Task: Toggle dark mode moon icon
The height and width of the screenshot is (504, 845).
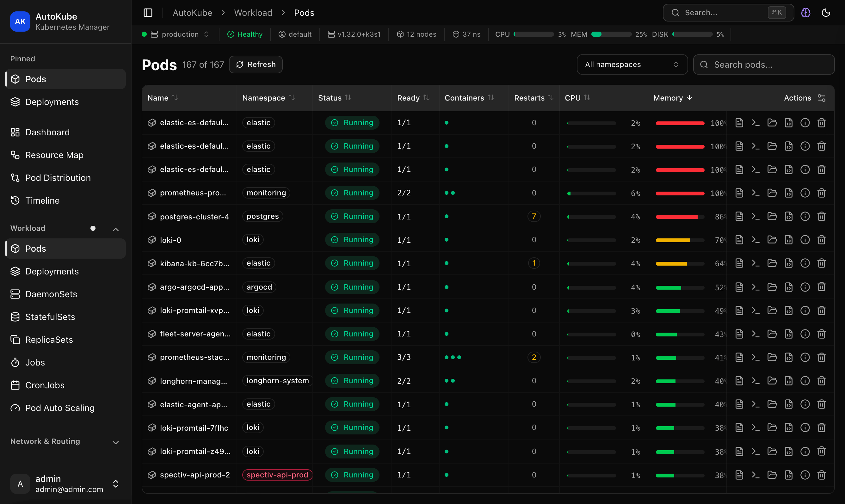Action: point(826,13)
